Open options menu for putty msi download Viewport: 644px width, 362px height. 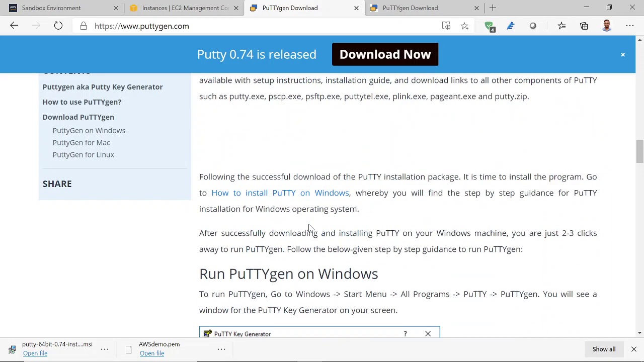(105, 349)
